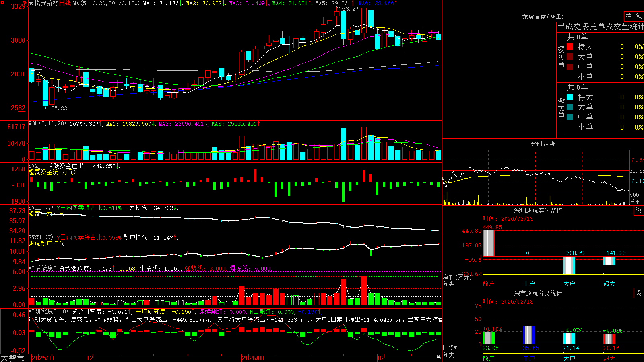This screenshot has height=362, width=644.
Task: Select the 2026/01 timeline marker
Action: tap(254, 358)
